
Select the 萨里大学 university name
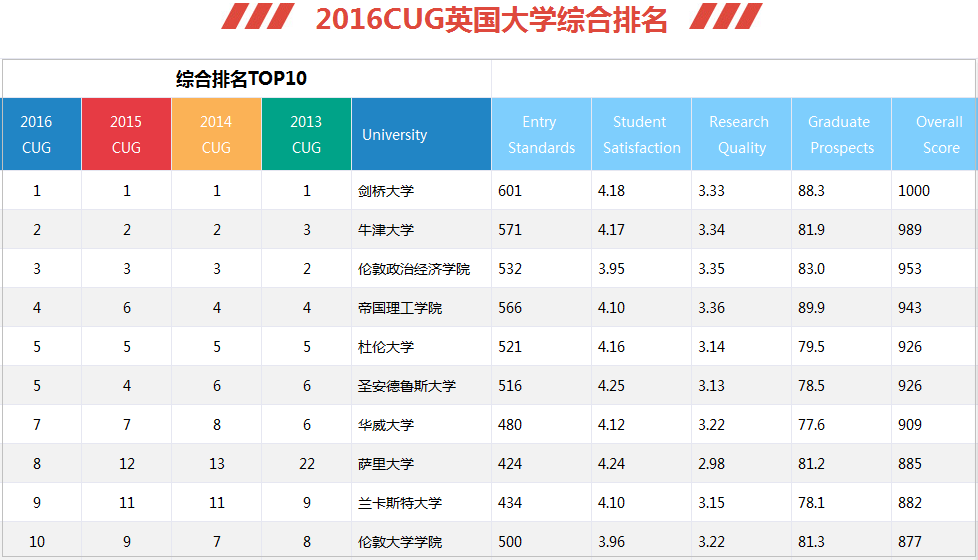pyautogui.click(x=385, y=463)
